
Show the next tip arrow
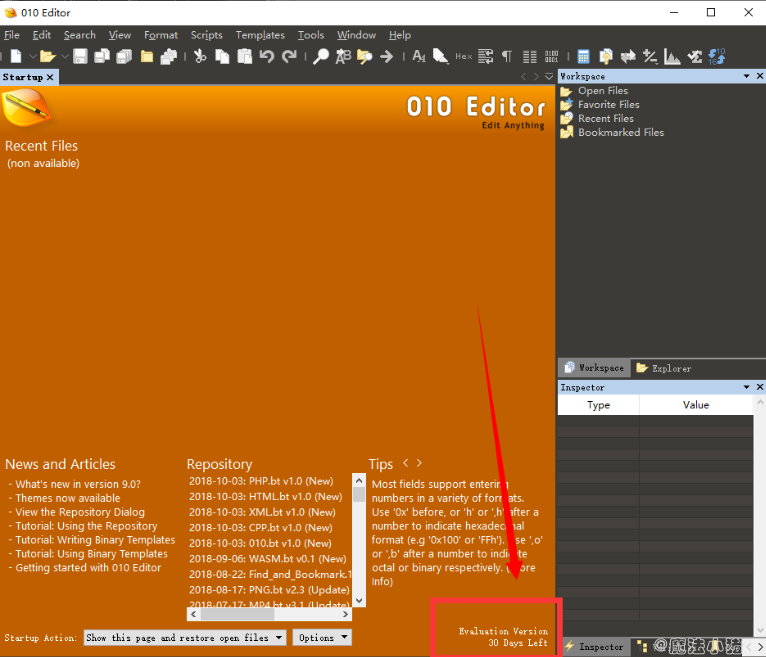tap(419, 463)
